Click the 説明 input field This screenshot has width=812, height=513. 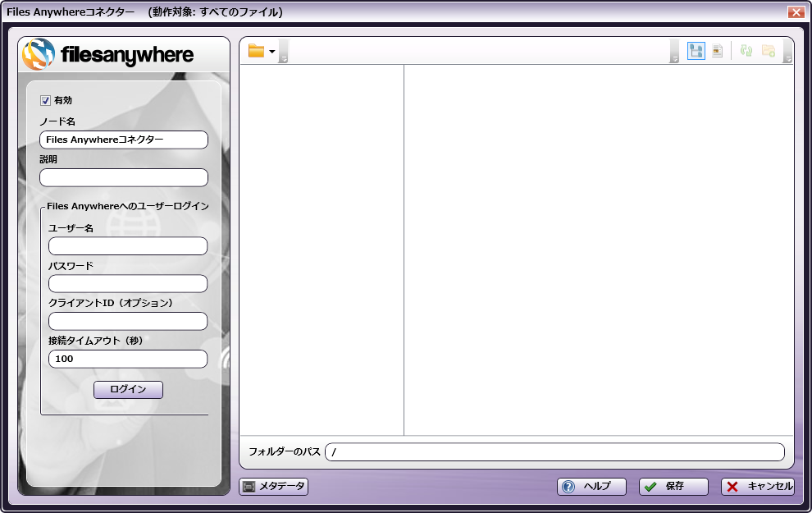[x=124, y=178]
